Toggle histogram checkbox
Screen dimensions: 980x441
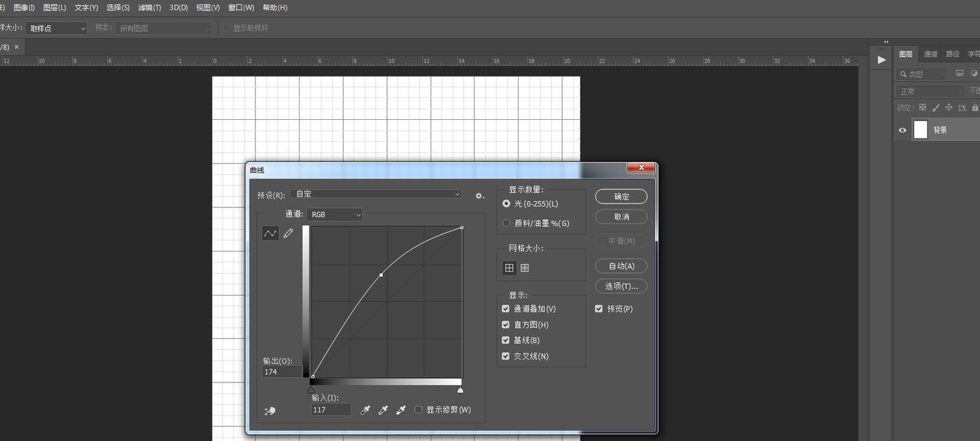tap(506, 325)
